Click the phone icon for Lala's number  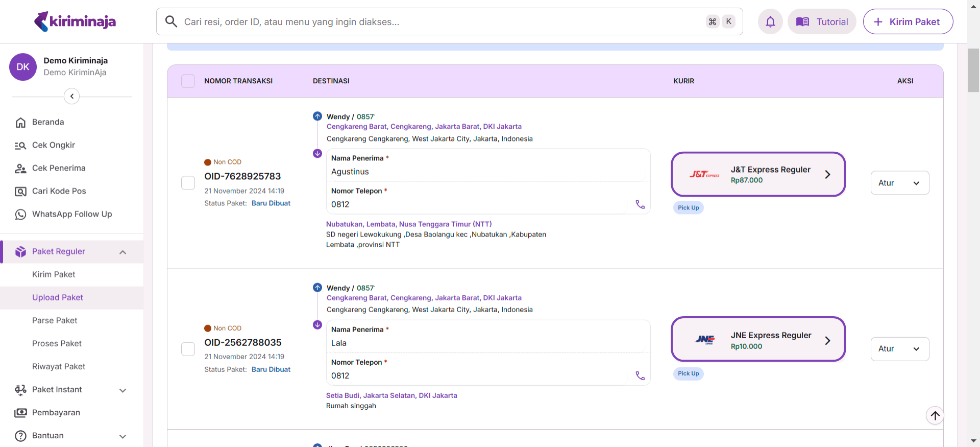(x=640, y=376)
